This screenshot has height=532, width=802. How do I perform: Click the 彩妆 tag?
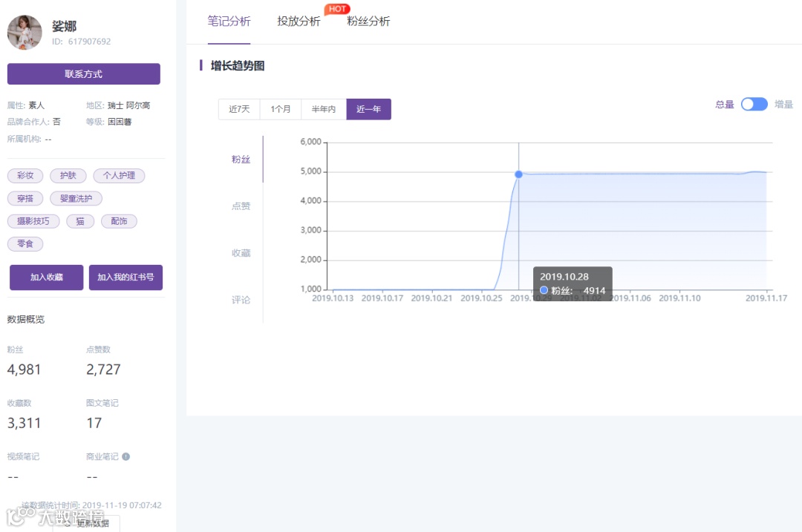tap(25, 175)
